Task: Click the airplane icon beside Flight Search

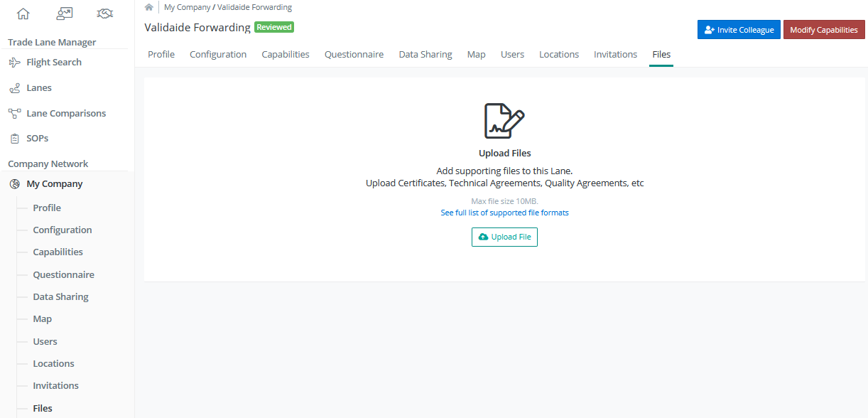Action: [14, 63]
